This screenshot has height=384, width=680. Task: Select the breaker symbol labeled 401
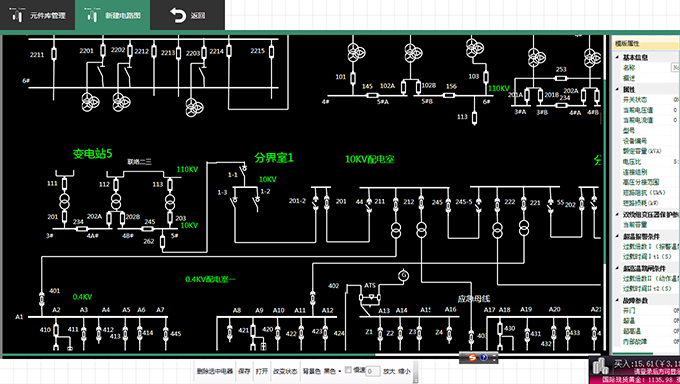click(x=42, y=299)
